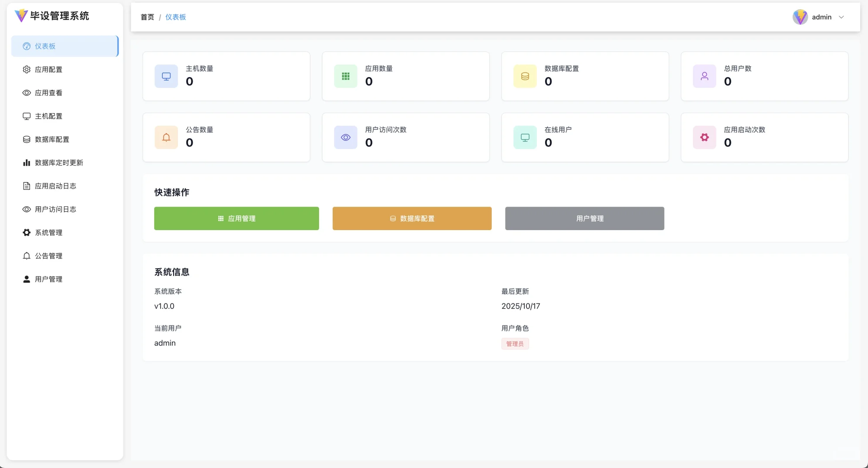This screenshot has width=868, height=468.
Task: Select 仪表板 in the breadcrumb trail
Action: coord(175,17)
